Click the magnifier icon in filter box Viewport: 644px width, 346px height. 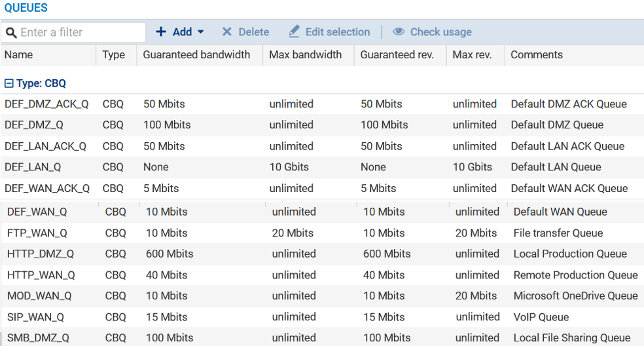10,32
